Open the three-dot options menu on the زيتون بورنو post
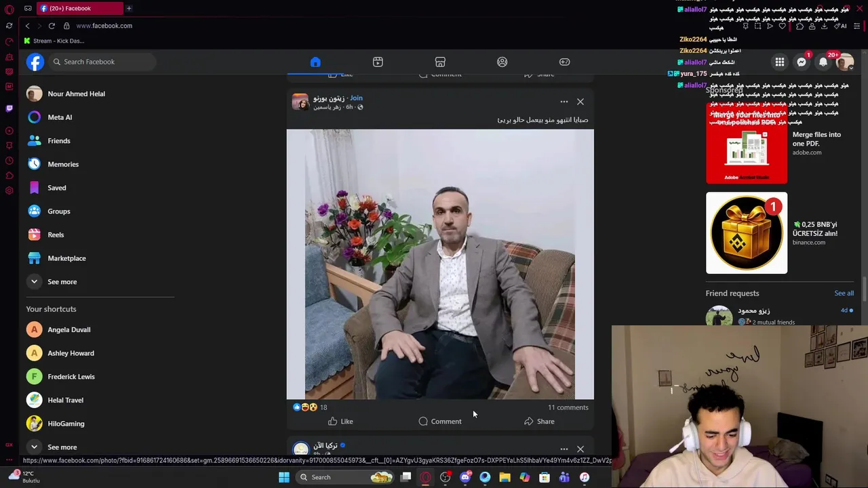Viewport: 868px width, 488px height. [564, 102]
